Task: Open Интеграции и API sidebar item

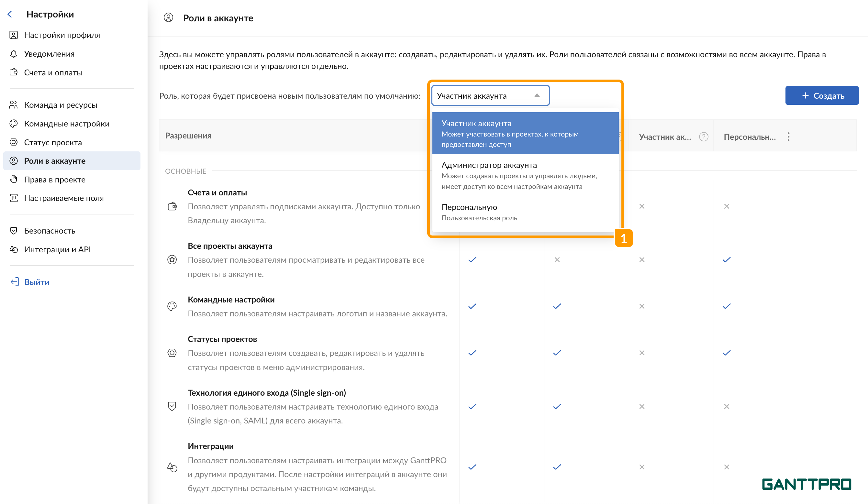Action: [57, 249]
